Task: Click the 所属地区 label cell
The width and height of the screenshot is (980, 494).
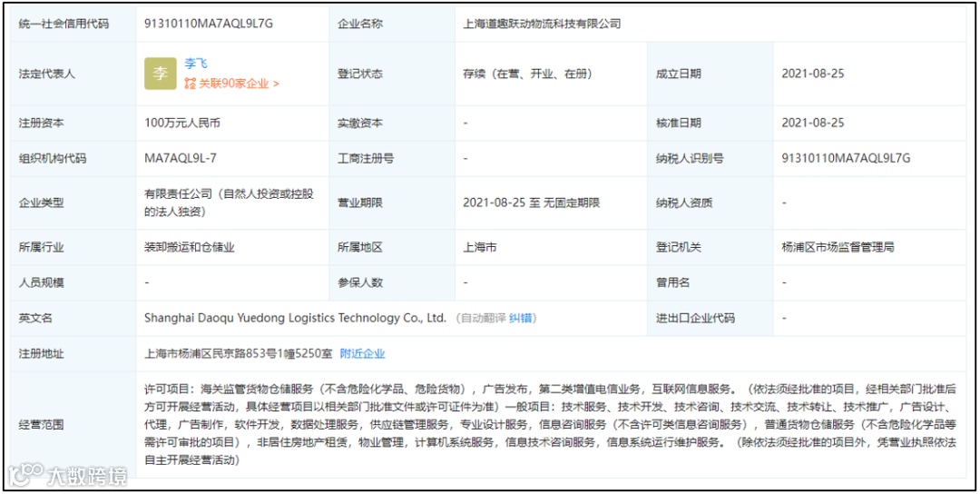Action: (x=392, y=248)
